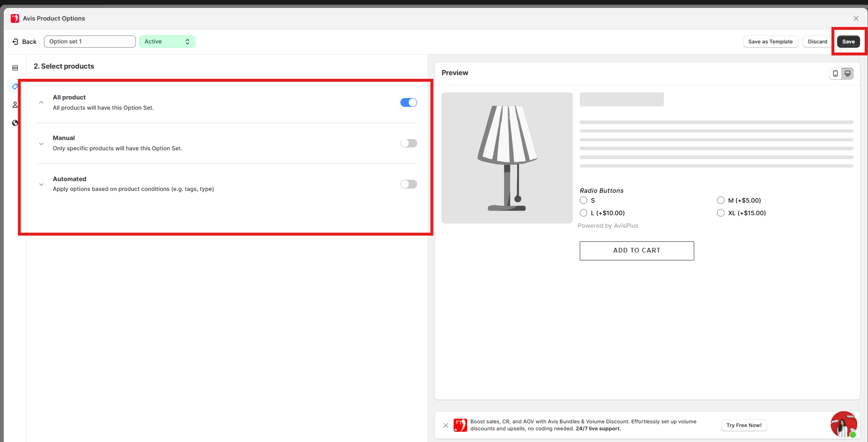Image resolution: width=868 pixels, height=442 pixels.
Task: Click the Option set 1 name field
Action: pos(90,42)
